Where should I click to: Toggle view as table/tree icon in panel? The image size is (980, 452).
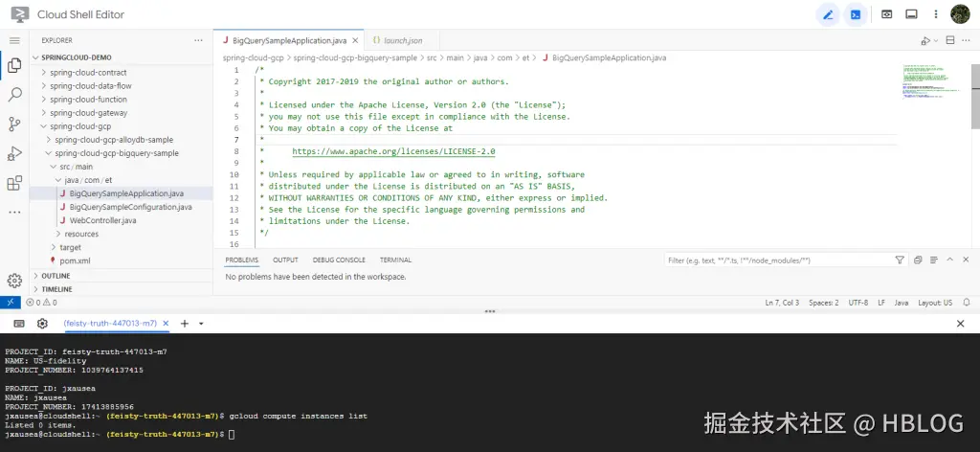pos(934,260)
